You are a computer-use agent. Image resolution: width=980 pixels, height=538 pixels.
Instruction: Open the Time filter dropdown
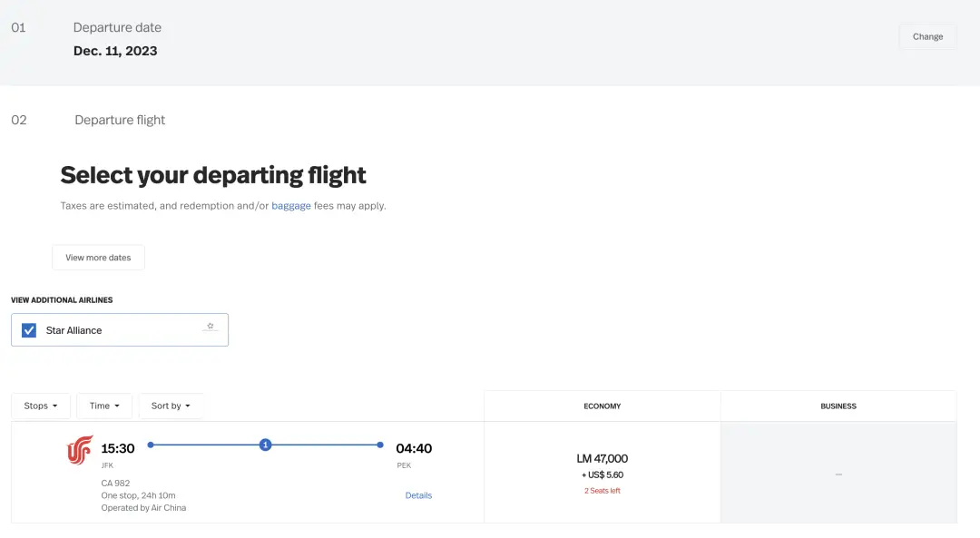(104, 406)
